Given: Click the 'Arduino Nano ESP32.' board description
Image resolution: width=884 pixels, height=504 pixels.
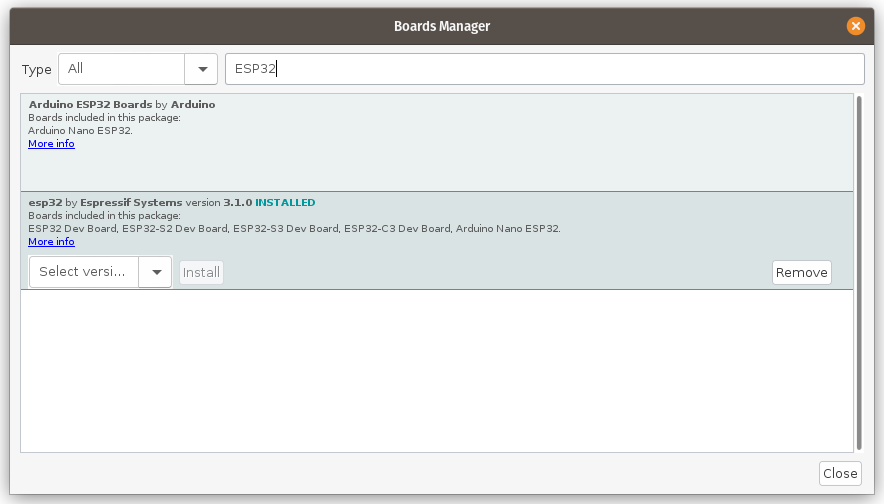Looking at the screenshot, I should [80, 131].
